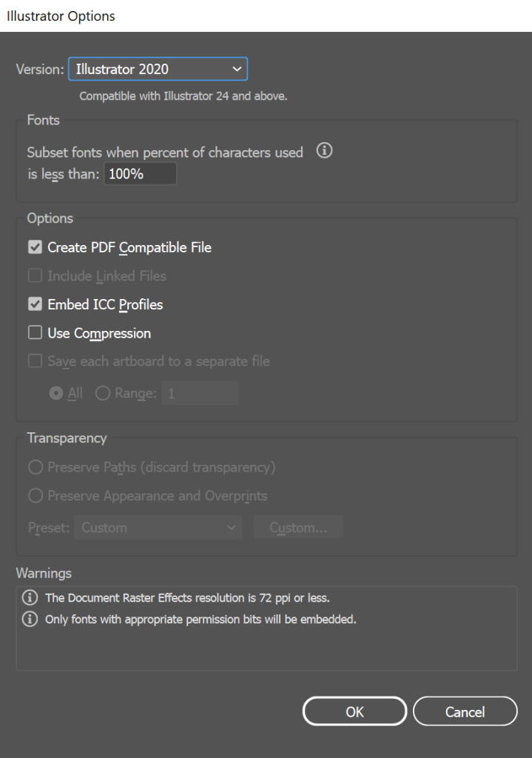532x758 pixels.
Task: Click the Custom... transparency button
Action: click(298, 528)
